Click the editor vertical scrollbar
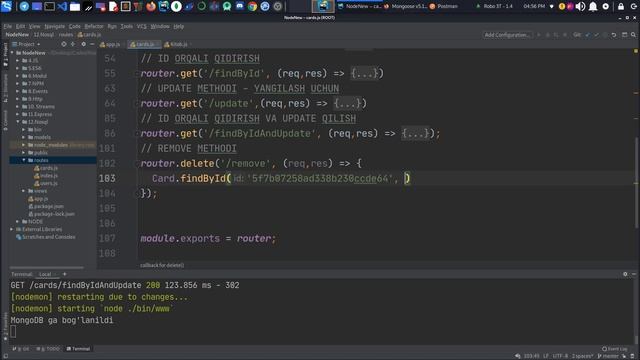This screenshot has height=360, width=640. click(x=636, y=182)
